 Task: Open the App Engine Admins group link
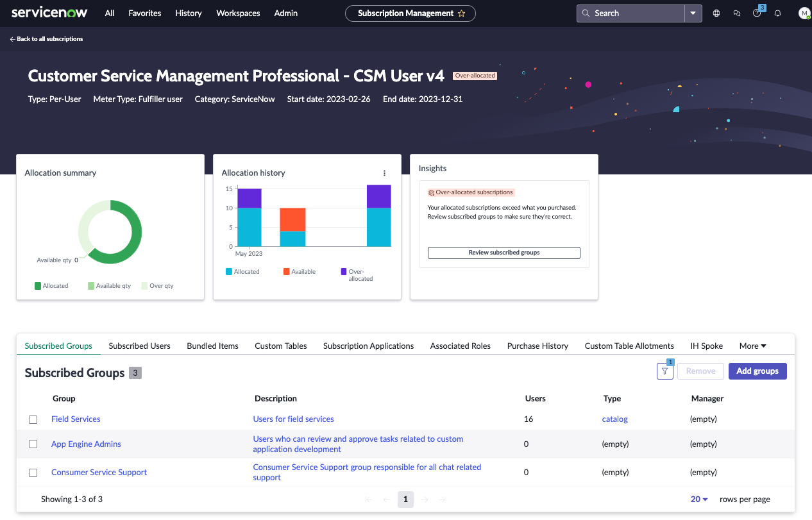pos(86,444)
